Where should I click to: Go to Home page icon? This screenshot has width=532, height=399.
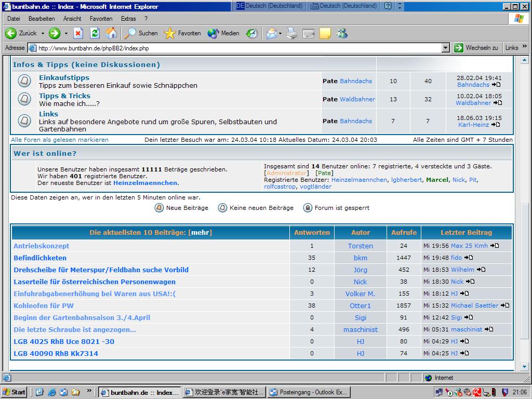pos(111,33)
